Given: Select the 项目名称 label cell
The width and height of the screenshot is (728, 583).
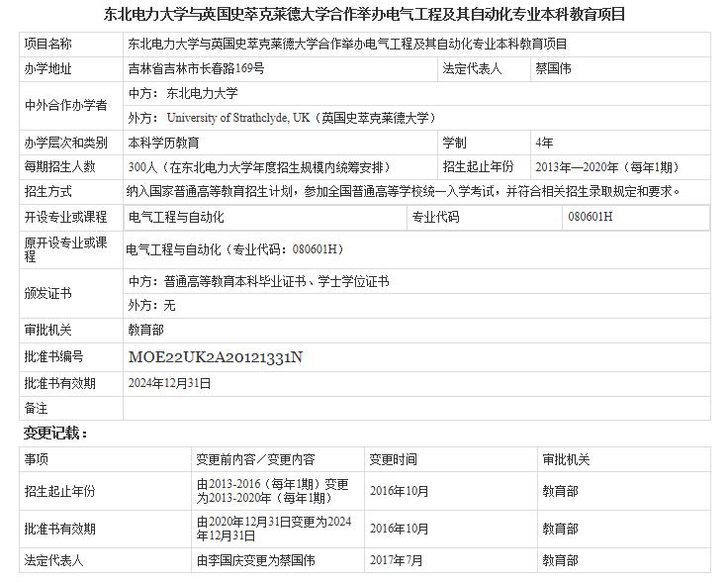Looking at the screenshot, I should pos(47,45).
